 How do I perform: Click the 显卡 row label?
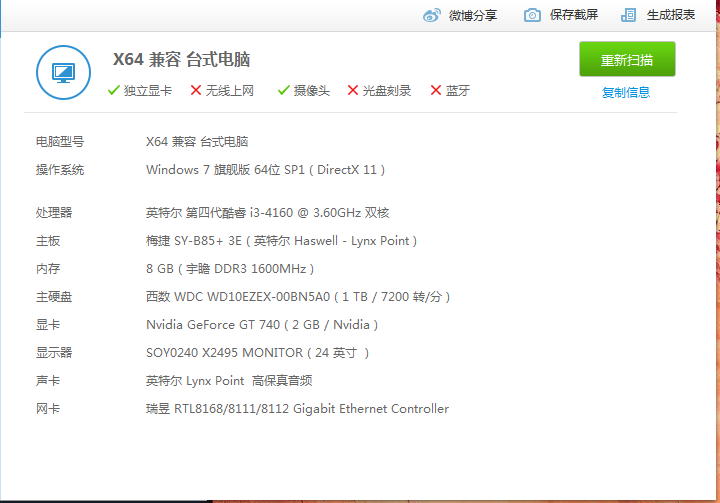click(x=48, y=325)
